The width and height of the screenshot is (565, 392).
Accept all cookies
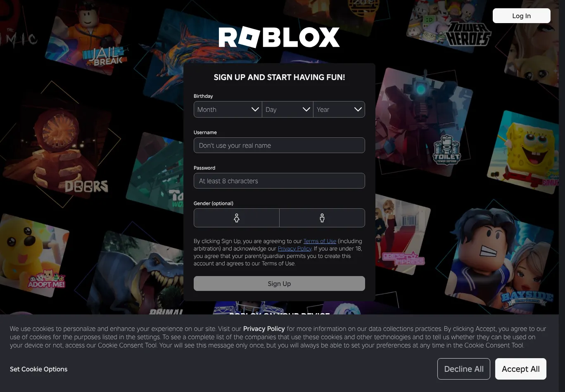pos(520,369)
